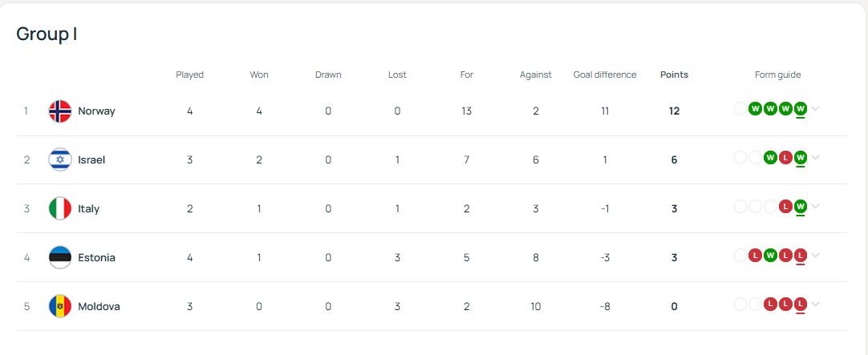
Task: Expand Estonia's form guide chevron
Action: point(815,256)
